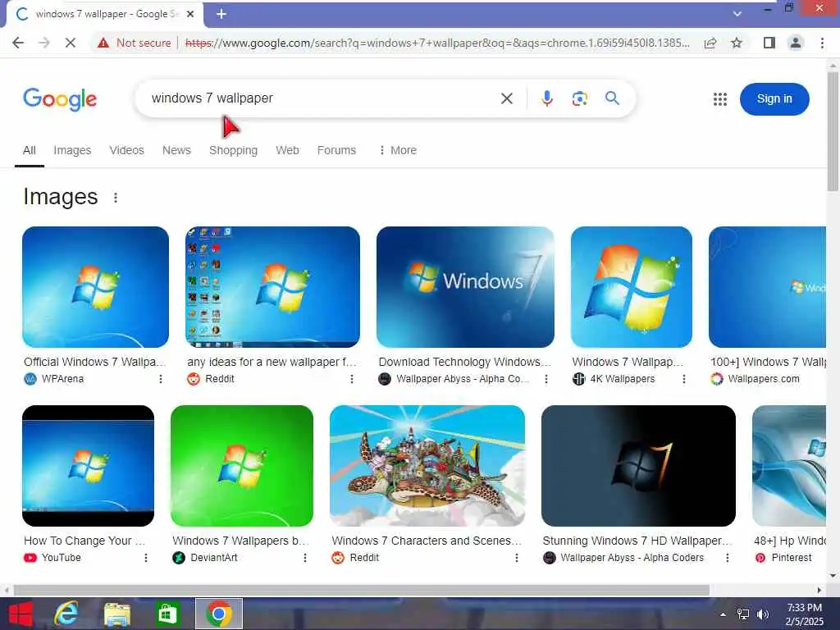Bookmark this page with the star

[x=737, y=43]
